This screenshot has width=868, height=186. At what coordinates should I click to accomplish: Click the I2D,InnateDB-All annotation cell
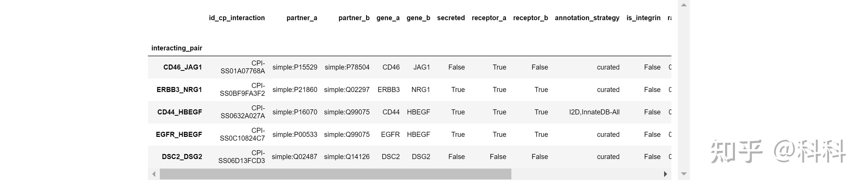click(594, 112)
